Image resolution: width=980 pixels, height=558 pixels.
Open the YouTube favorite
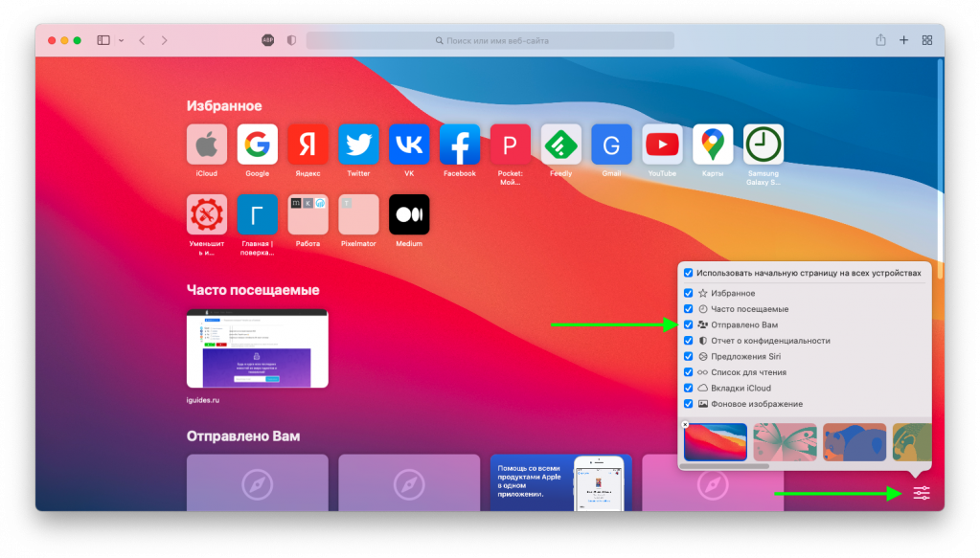tap(662, 145)
